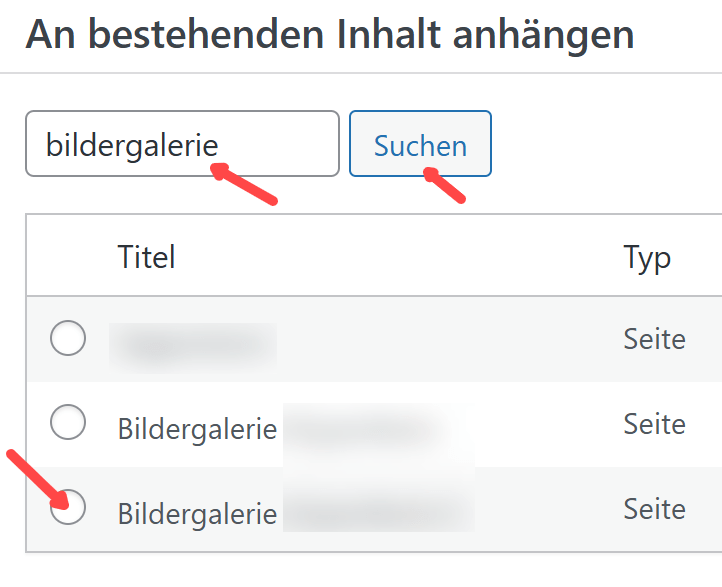Select the middle Bildergalerie row radio button
This screenshot has height=587, width=722.
(68, 424)
